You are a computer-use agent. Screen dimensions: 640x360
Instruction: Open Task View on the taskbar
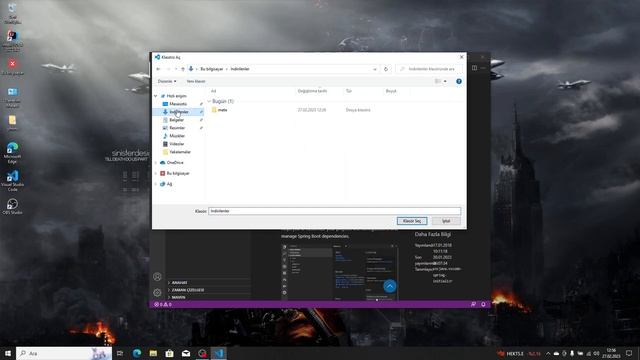[120, 353]
